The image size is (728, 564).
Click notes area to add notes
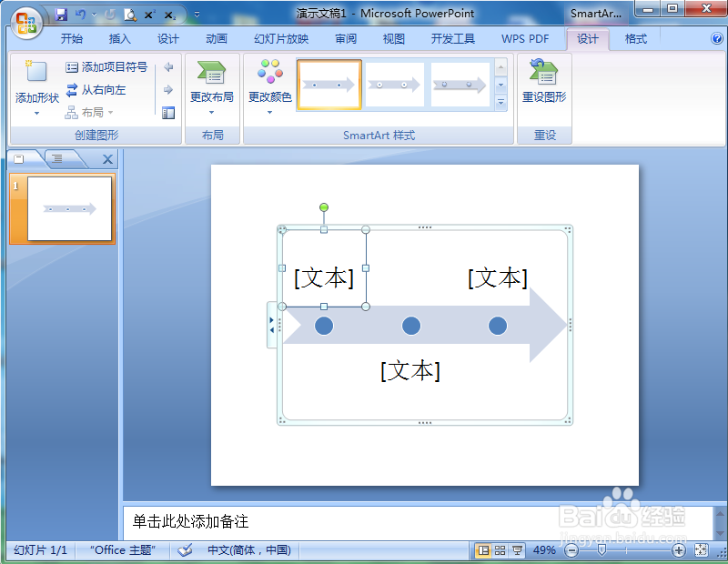click(418, 522)
